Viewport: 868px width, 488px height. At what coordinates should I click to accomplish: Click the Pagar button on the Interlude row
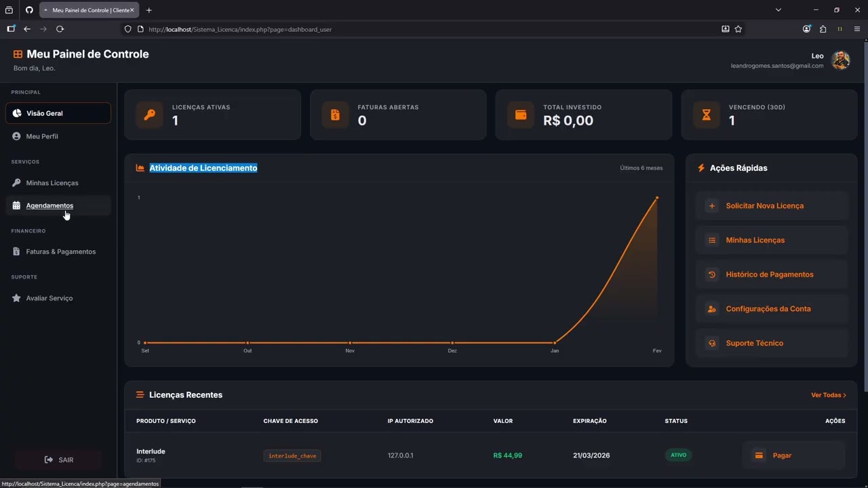pos(793,455)
